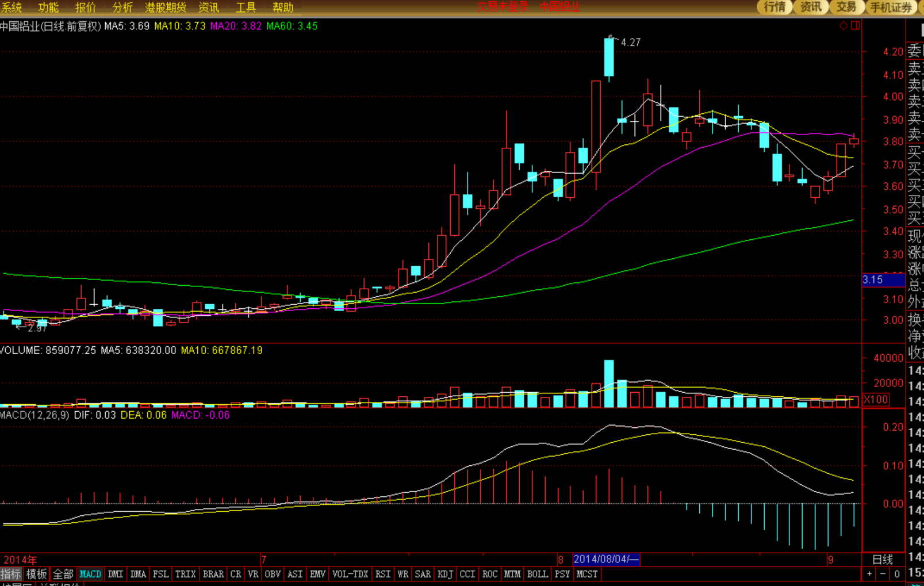924x586 pixels.
Task: Select the 模板 tab
Action: [x=36, y=574]
